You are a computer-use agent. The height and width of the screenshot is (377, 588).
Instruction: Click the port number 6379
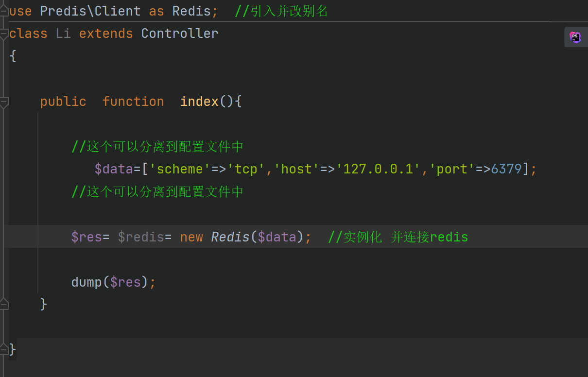pyautogui.click(x=506, y=169)
